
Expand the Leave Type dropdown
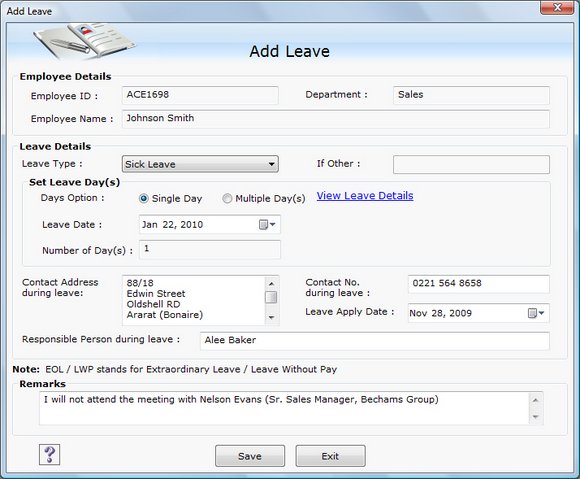click(x=271, y=164)
